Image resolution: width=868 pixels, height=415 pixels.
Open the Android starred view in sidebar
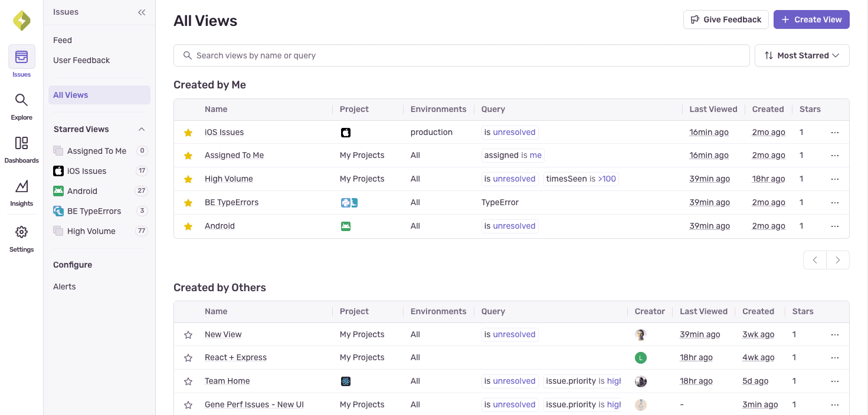82,191
